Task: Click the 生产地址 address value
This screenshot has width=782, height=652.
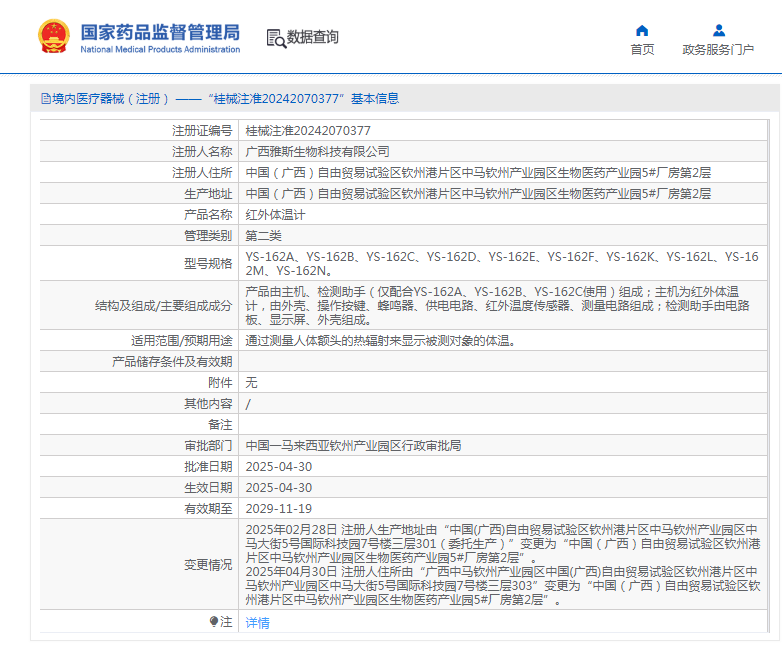Action: tap(478, 194)
